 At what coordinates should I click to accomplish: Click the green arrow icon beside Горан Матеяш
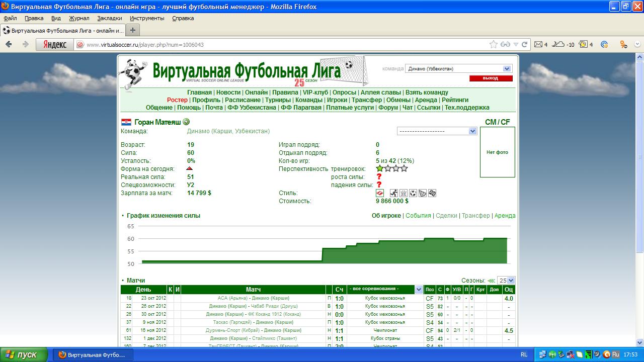tap(186, 122)
